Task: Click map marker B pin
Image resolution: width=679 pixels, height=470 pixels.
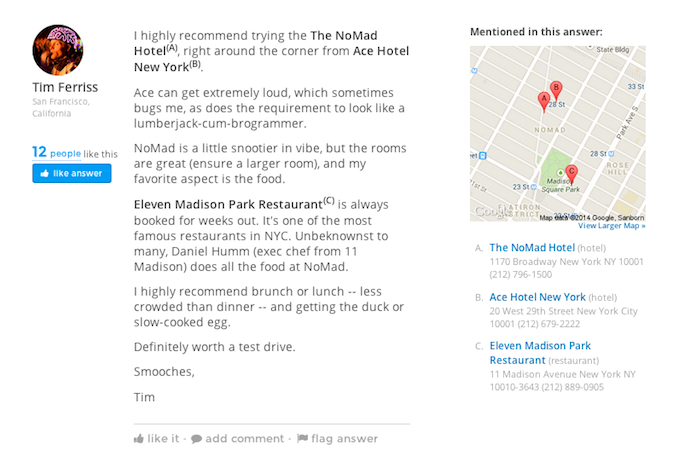Action: [557, 89]
